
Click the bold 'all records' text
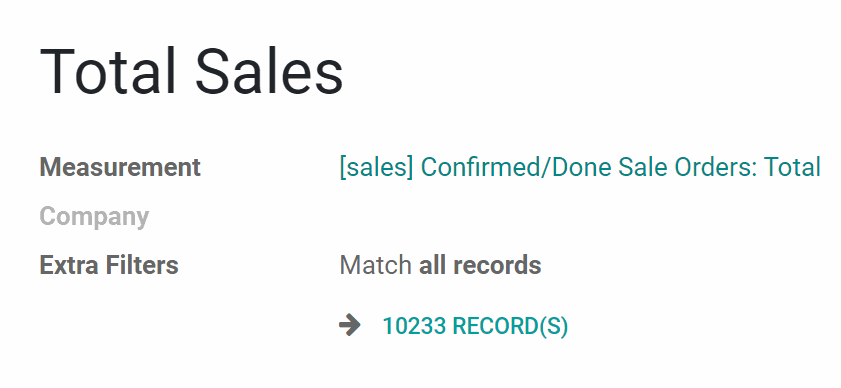click(480, 265)
